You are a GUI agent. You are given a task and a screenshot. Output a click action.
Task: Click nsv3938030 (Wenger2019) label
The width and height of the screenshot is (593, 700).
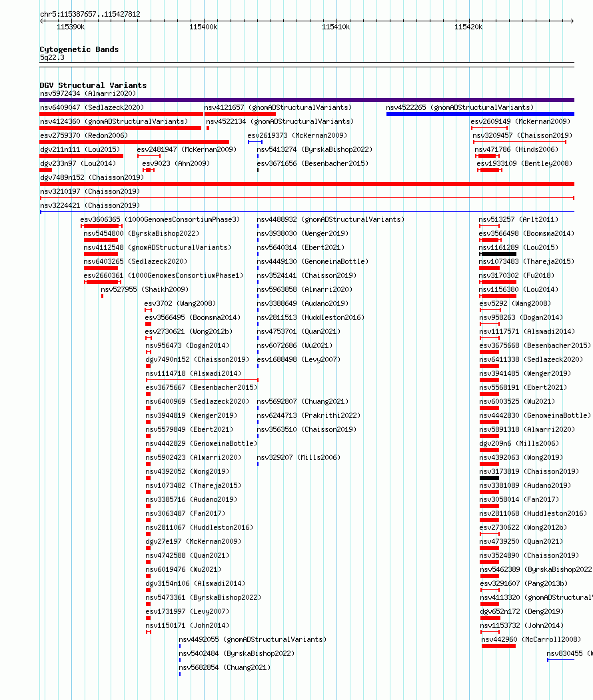click(x=302, y=233)
